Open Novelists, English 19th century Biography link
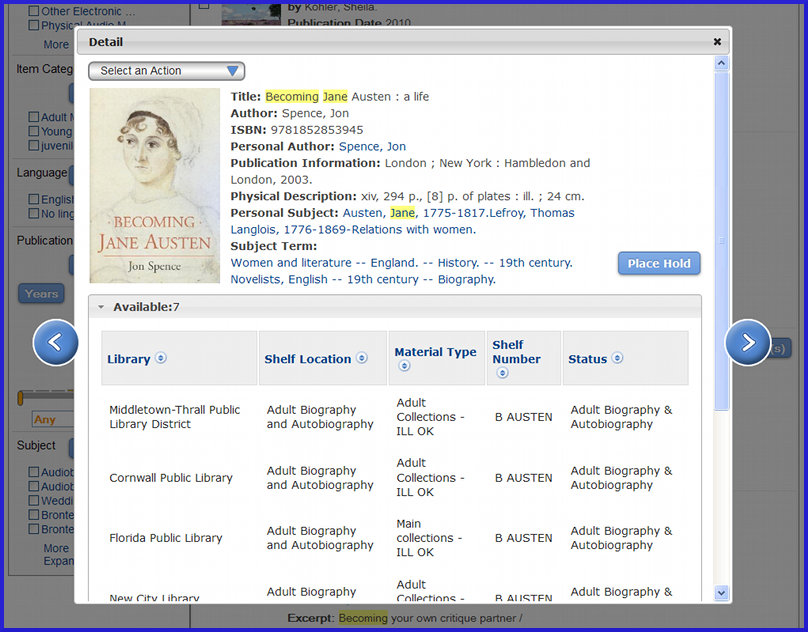808x632 pixels. point(363,279)
